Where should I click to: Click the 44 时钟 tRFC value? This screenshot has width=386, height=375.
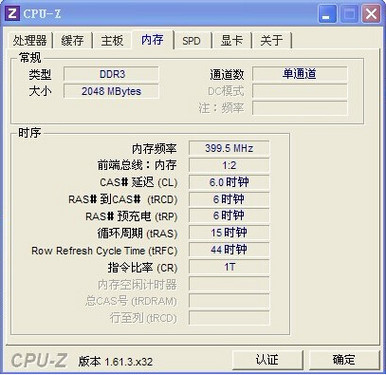(229, 250)
